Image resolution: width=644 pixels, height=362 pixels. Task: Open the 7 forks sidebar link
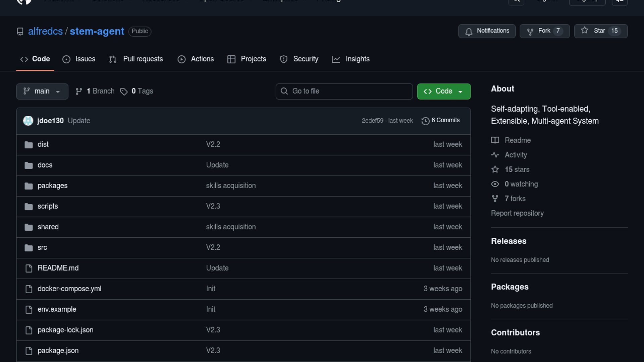click(x=515, y=199)
